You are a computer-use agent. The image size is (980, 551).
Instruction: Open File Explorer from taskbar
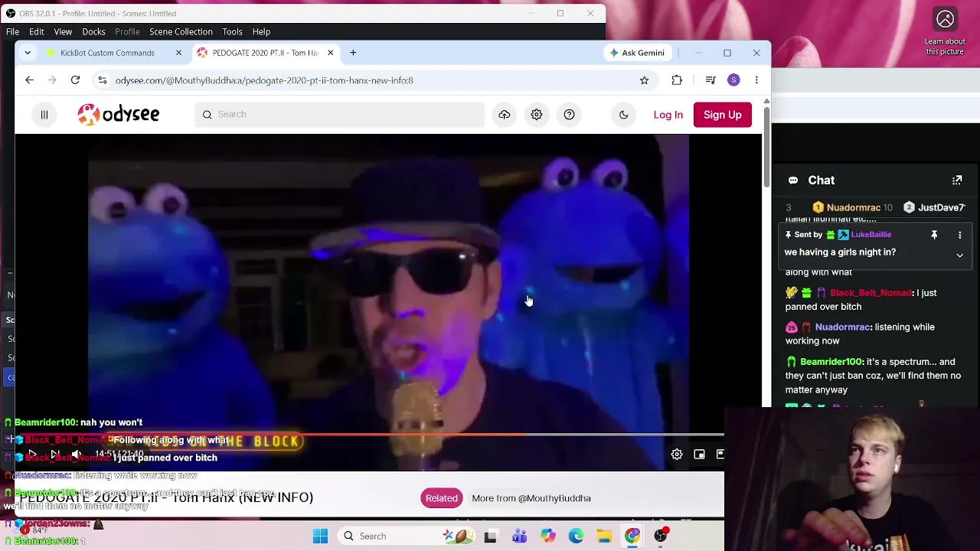click(604, 536)
